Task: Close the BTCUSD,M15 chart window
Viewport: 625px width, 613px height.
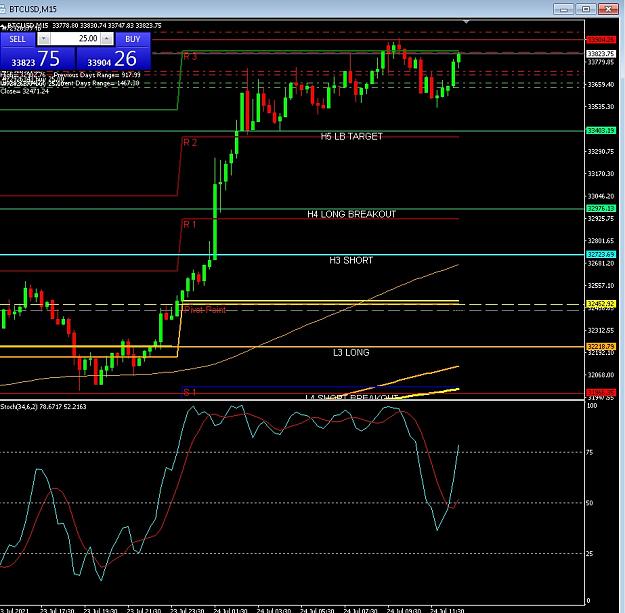Action: pos(608,9)
